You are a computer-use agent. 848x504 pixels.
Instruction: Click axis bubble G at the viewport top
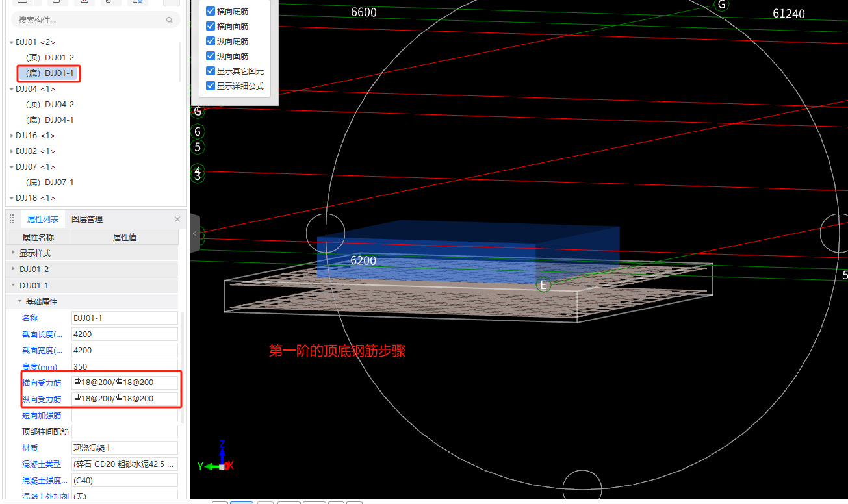click(x=721, y=5)
